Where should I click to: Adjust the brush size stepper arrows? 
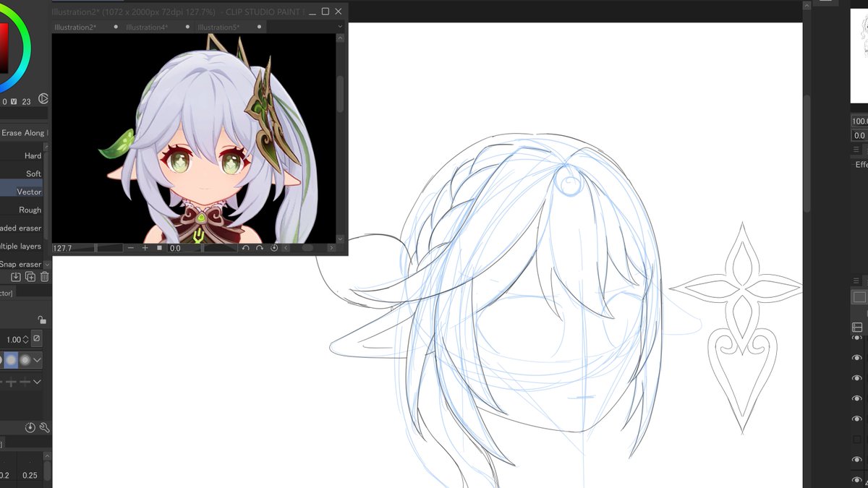click(26, 339)
